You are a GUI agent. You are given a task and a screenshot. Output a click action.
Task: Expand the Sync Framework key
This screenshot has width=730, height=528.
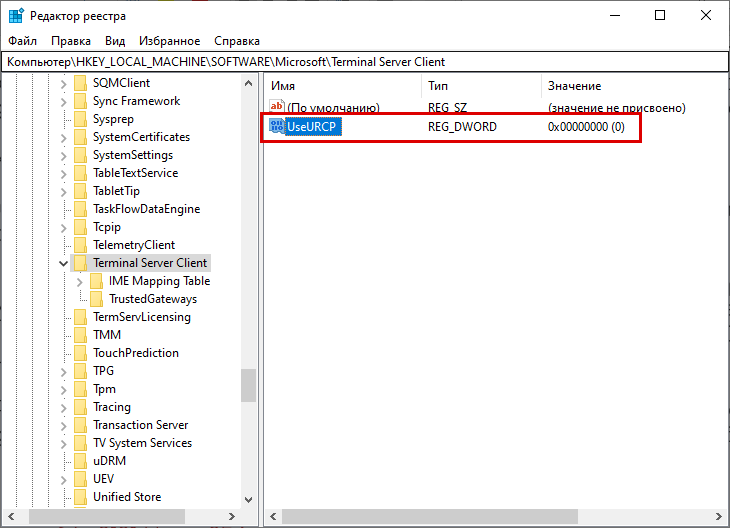coord(64,102)
